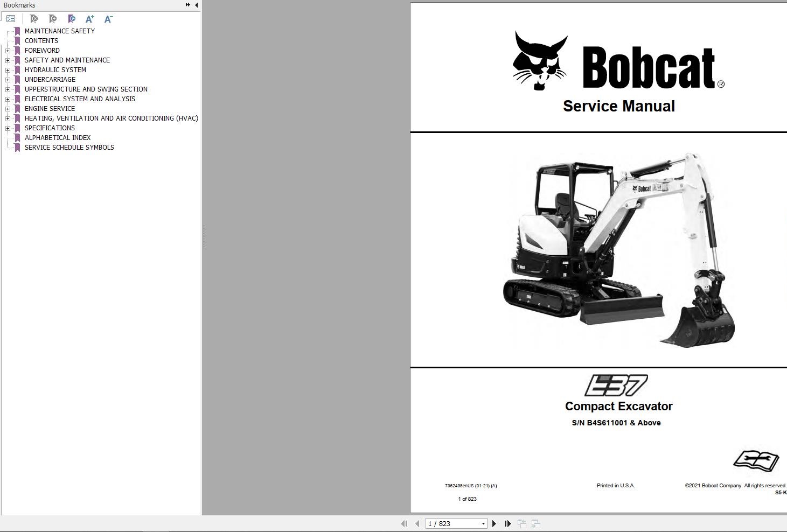
Task: Open SERVICE SCHEDULE SYMBOLS bookmark
Action: 69,148
